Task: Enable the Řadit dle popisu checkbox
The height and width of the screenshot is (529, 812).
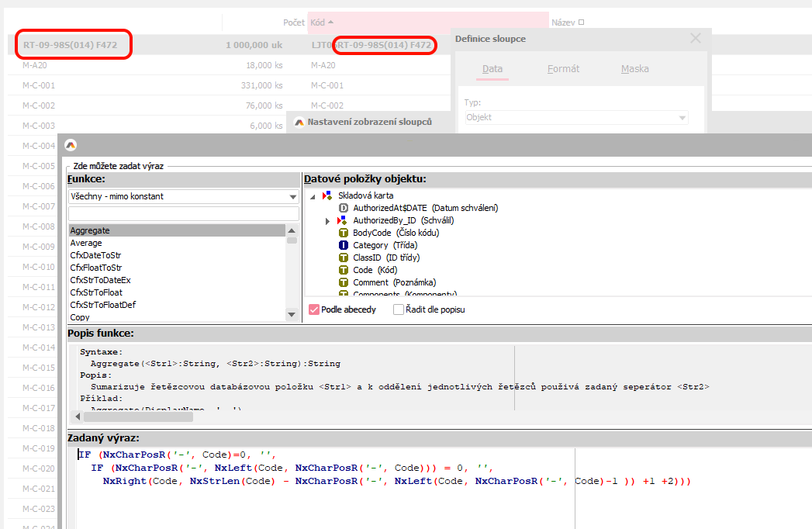Action: click(x=399, y=309)
